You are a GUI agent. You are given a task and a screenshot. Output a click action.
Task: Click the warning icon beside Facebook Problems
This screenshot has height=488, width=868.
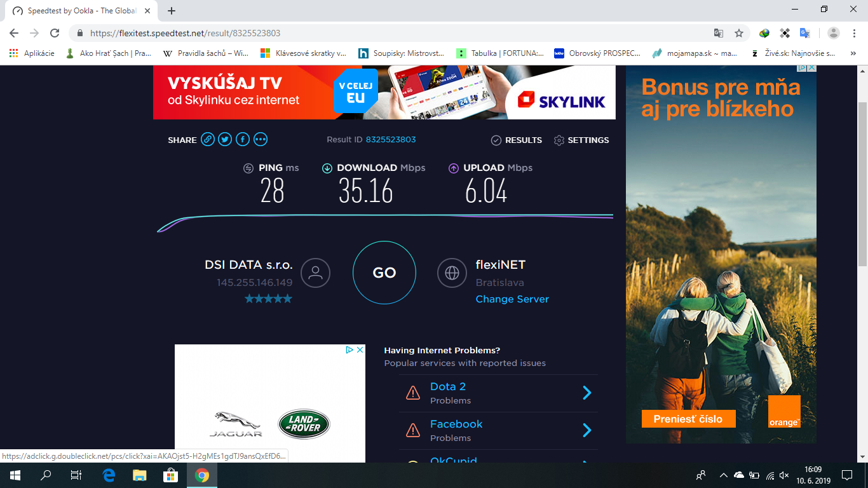pyautogui.click(x=413, y=431)
